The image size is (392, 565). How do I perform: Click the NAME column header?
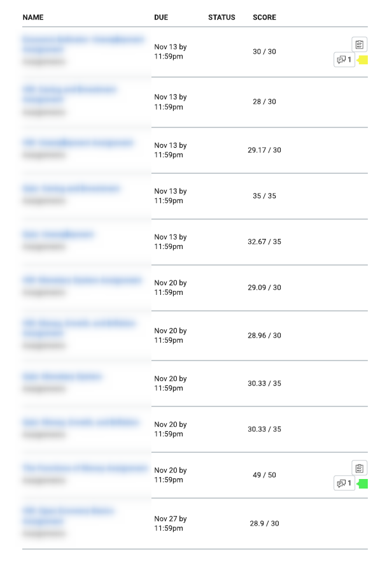33,17
